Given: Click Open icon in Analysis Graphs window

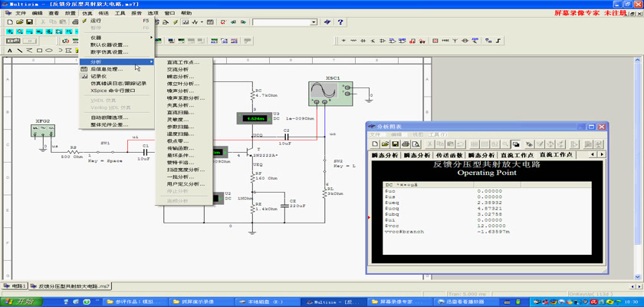Looking at the screenshot, I should click(x=385, y=144).
